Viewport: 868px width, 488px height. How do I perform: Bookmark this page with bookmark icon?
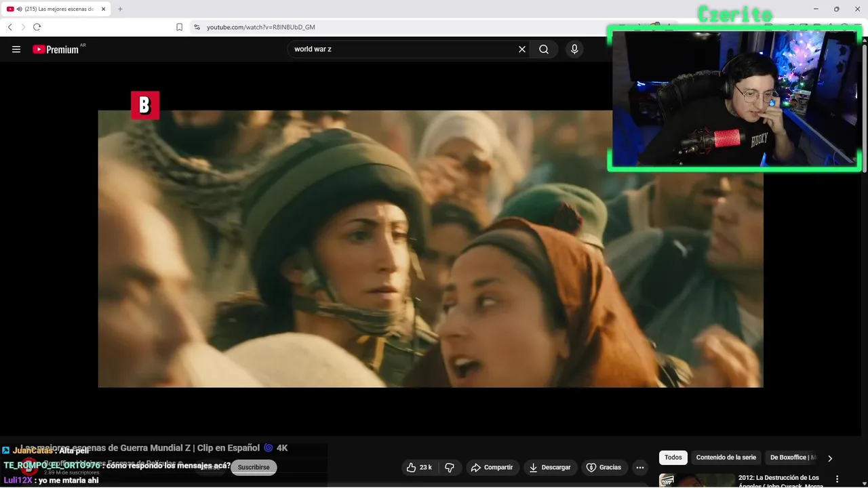tap(179, 27)
